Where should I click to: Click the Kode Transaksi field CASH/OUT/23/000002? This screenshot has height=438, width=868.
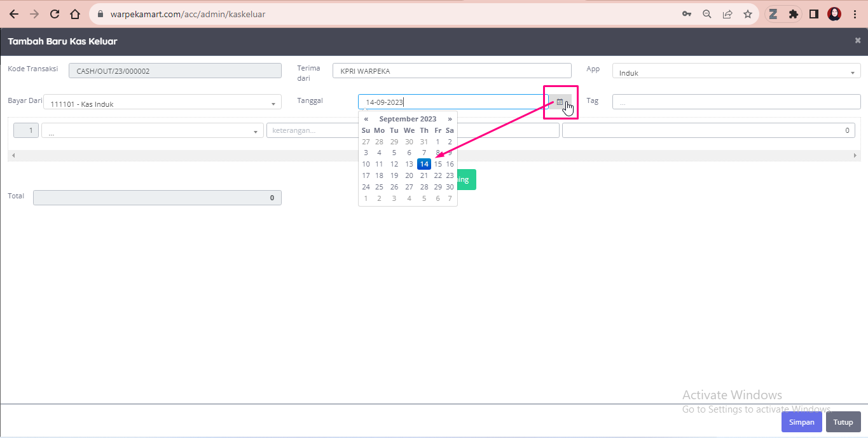(x=175, y=71)
